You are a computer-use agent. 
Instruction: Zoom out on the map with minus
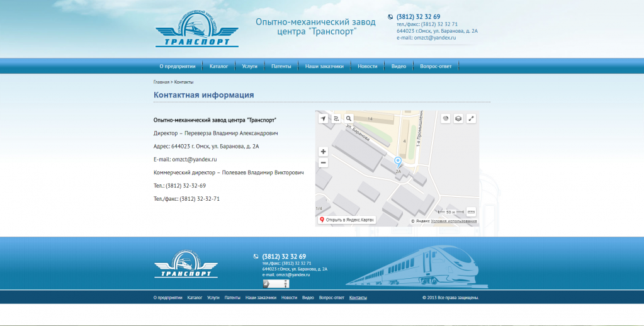323,163
